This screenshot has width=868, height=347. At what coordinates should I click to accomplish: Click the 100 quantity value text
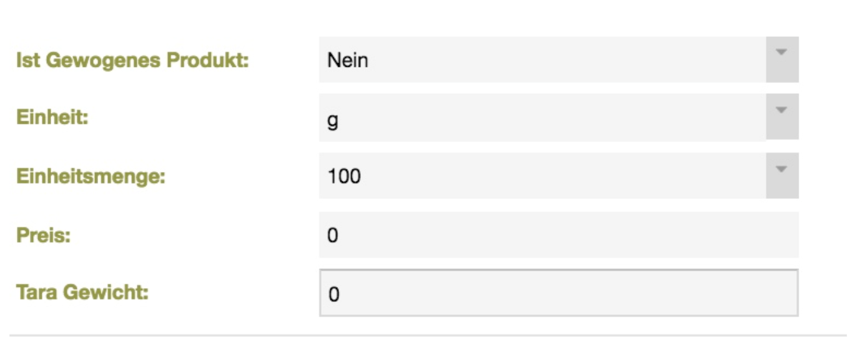pyautogui.click(x=344, y=176)
